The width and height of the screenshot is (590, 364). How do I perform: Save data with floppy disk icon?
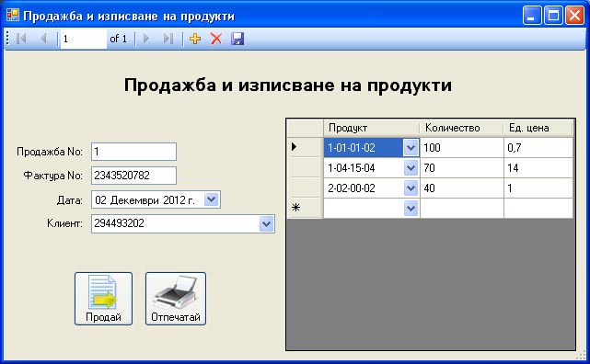237,39
